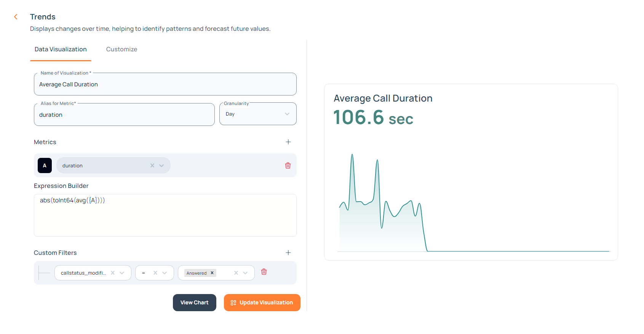Open the Granularity dropdown
The height and width of the screenshot is (334, 644).
point(258,114)
